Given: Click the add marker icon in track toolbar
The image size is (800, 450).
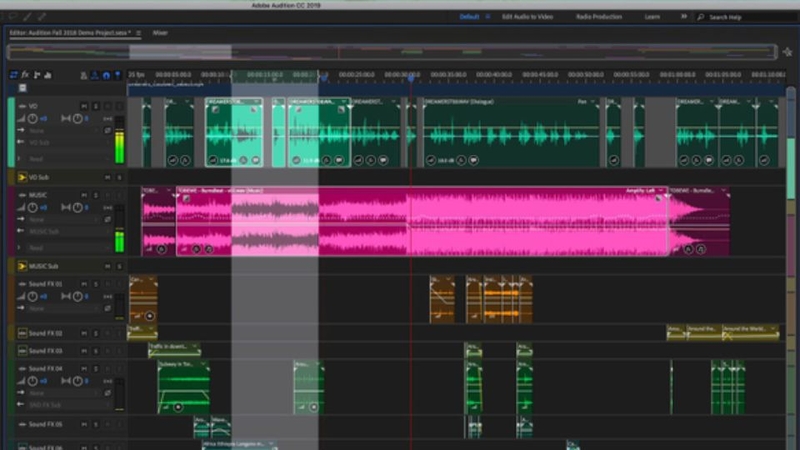Looking at the screenshot, I should 118,76.
